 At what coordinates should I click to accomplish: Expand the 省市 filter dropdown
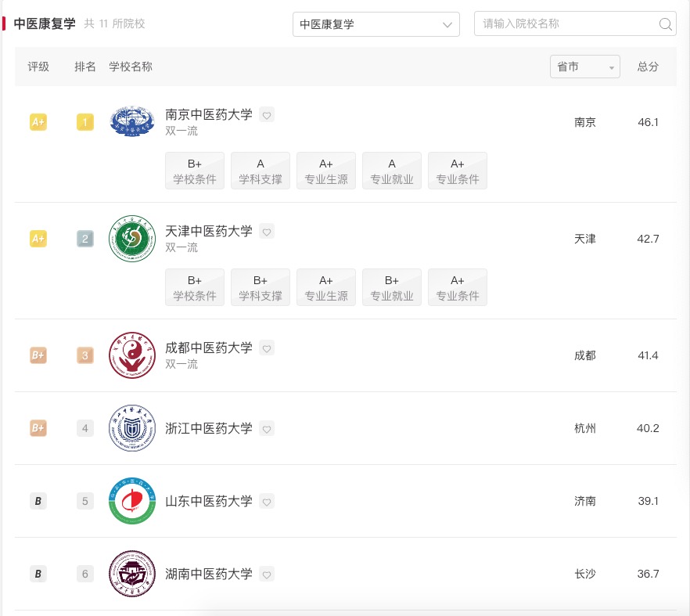coord(584,67)
